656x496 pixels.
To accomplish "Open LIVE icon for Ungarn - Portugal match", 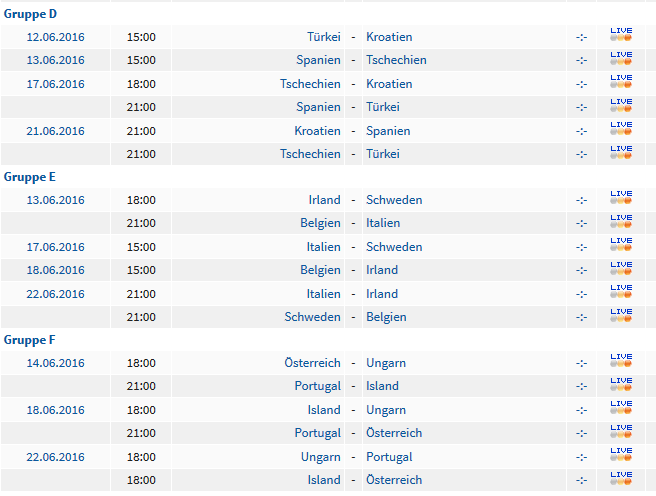I will (621, 455).
